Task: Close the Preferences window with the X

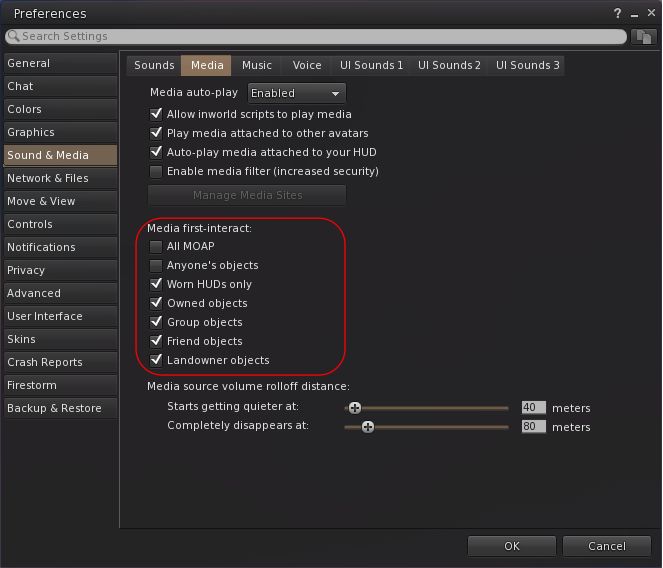Action: pyautogui.click(x=648, y=14)
